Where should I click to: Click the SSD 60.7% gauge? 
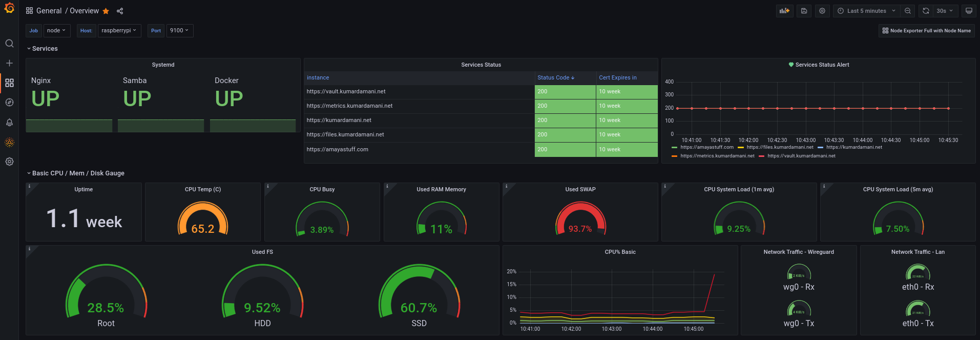tap(419, 291)
